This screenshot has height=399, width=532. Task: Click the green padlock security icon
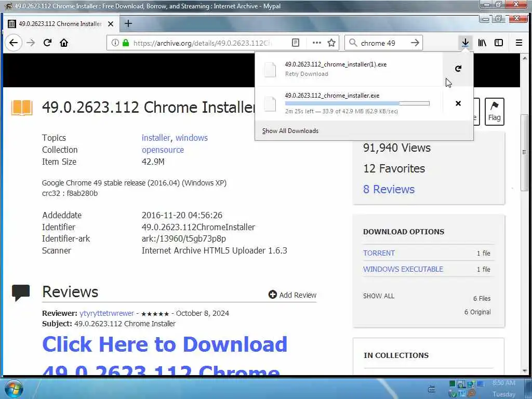(126, 43)
